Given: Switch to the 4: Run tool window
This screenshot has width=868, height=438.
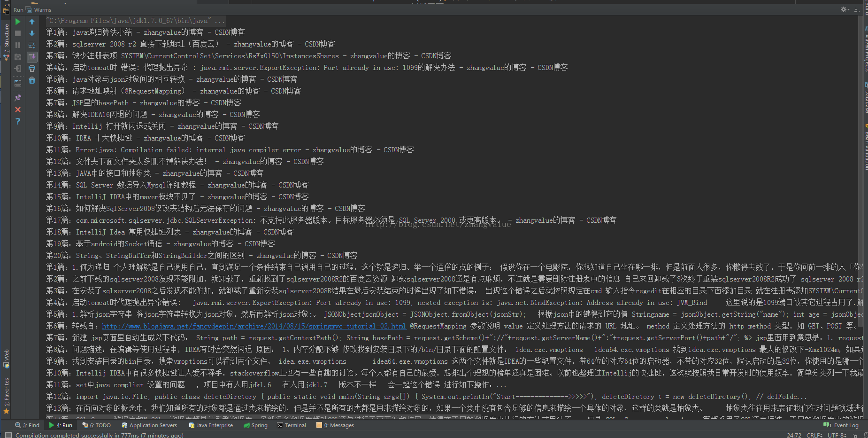Looking at the screenshot, I should pyautogui.click(x=61, y=425).
